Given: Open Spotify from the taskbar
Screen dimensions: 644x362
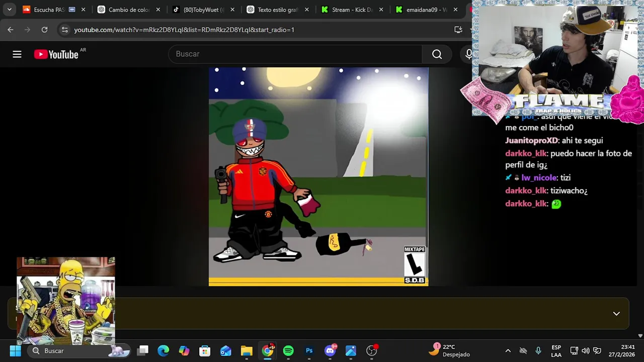Looking at the screenshot, I should pos(288,350).
